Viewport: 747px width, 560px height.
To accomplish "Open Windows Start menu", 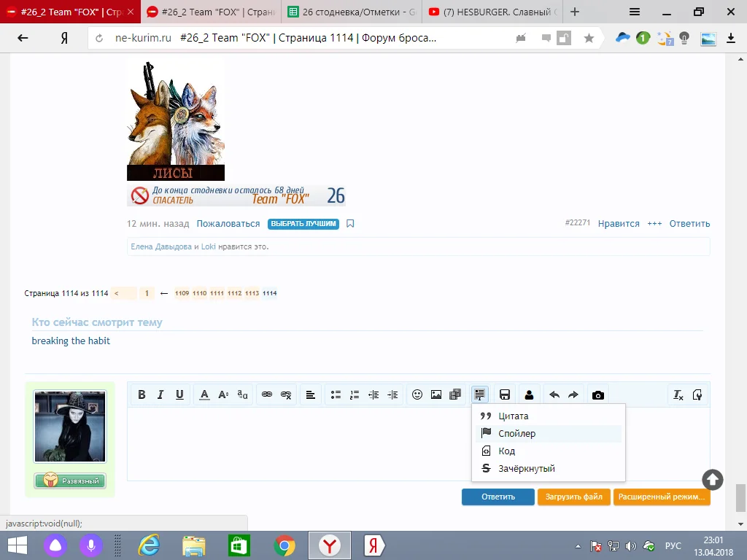I will tap(18, 545).
